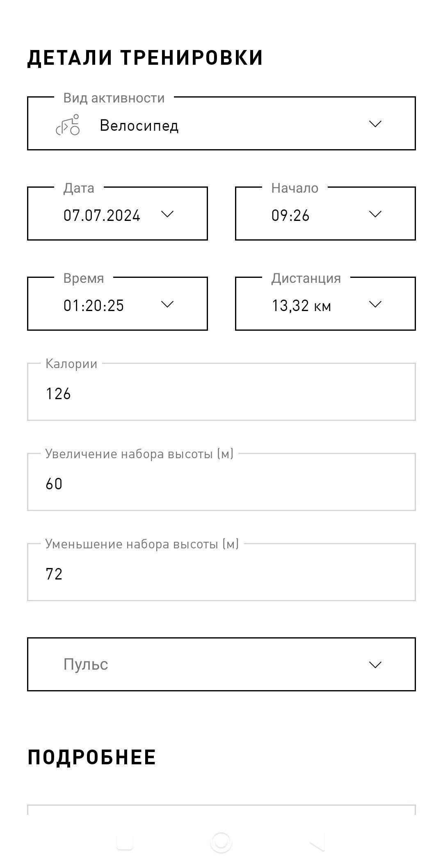
Task: Tap the date value 07.07.2024
Action: click(x=102, y=216)
